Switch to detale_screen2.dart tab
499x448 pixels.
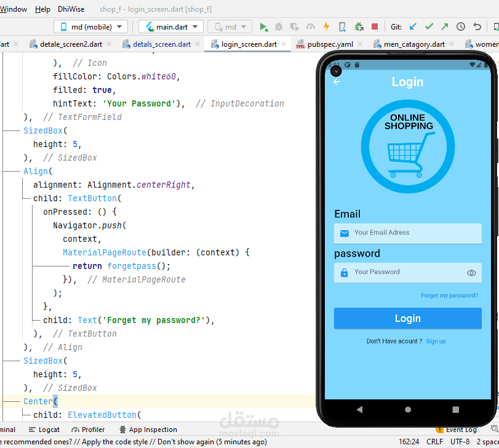[71, 44]
